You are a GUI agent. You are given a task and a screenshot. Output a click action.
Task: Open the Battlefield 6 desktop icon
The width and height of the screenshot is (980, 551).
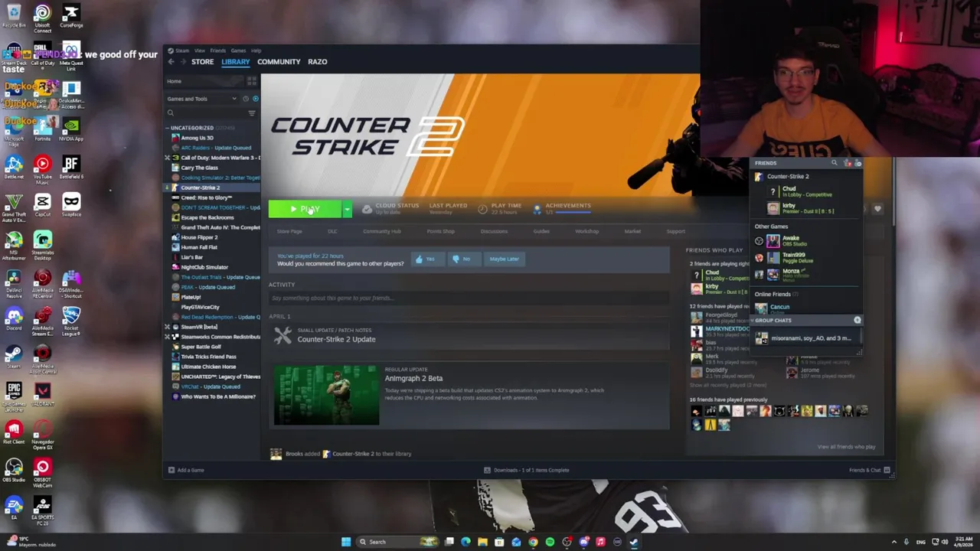click(71, 168)
